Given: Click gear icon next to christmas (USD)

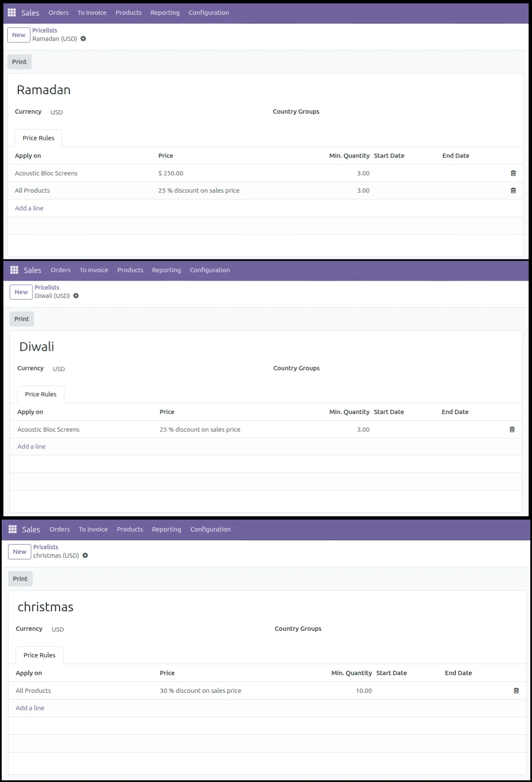Looking at the screenshot, I should [85, 556].
